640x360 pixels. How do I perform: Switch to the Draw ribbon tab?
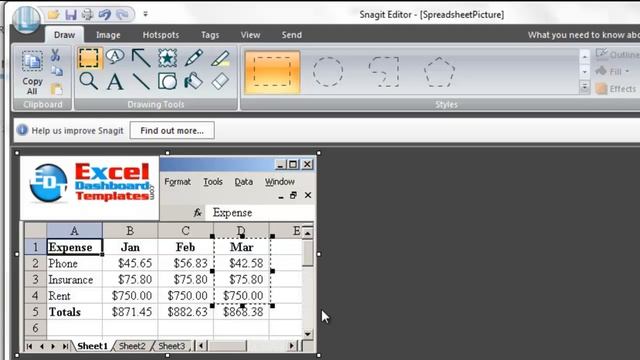click(64, 35)
